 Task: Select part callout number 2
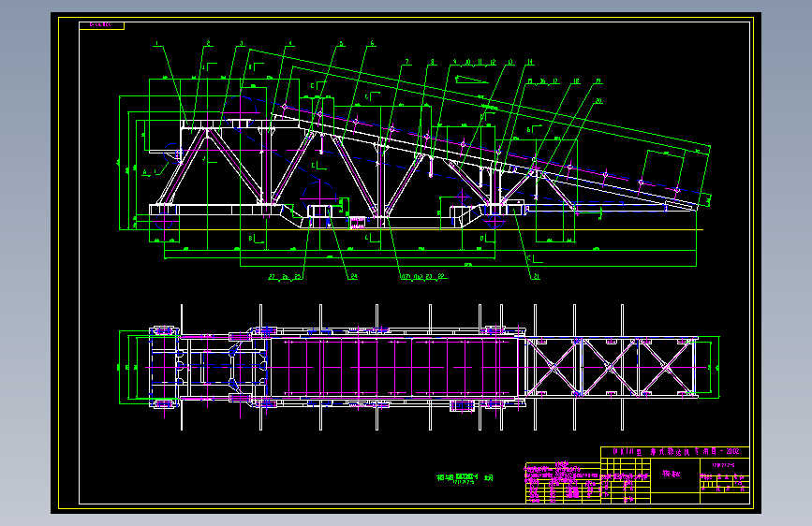point(208,43)
